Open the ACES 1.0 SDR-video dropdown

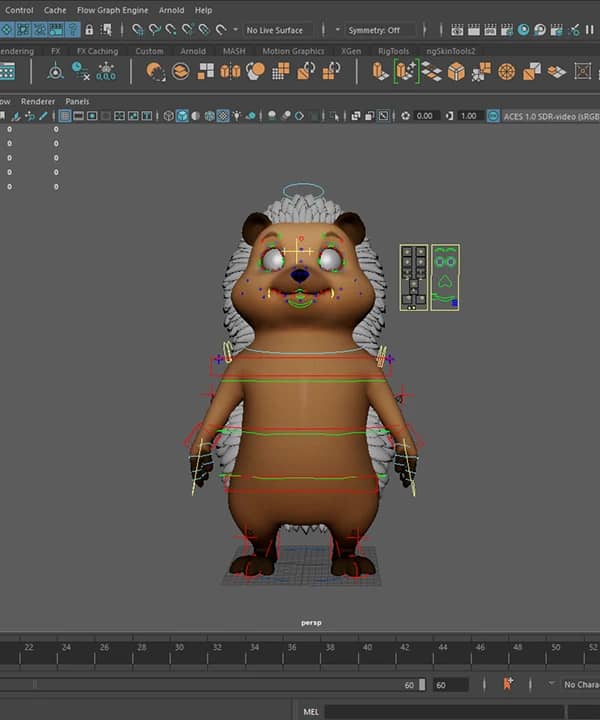click(551, 117)
